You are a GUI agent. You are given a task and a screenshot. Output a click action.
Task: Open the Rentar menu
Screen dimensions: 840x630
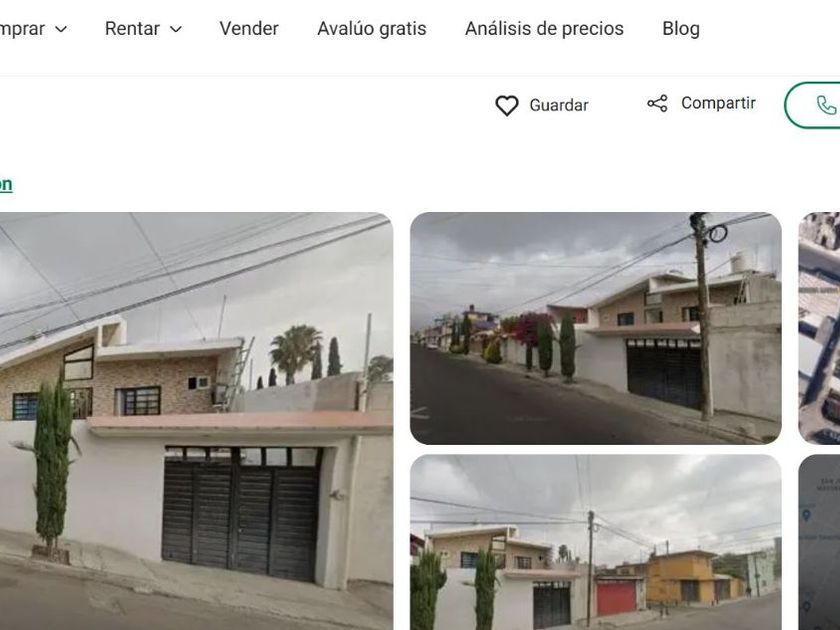[x=132, y=28]
